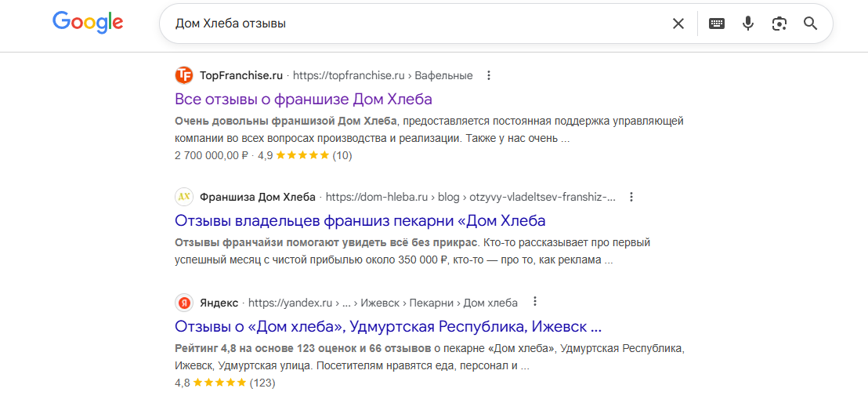This screenshot has height=403, width=868.
Task: Click the Франшиза Дом Хлеба favicon
Action: [x=184, y=197]
